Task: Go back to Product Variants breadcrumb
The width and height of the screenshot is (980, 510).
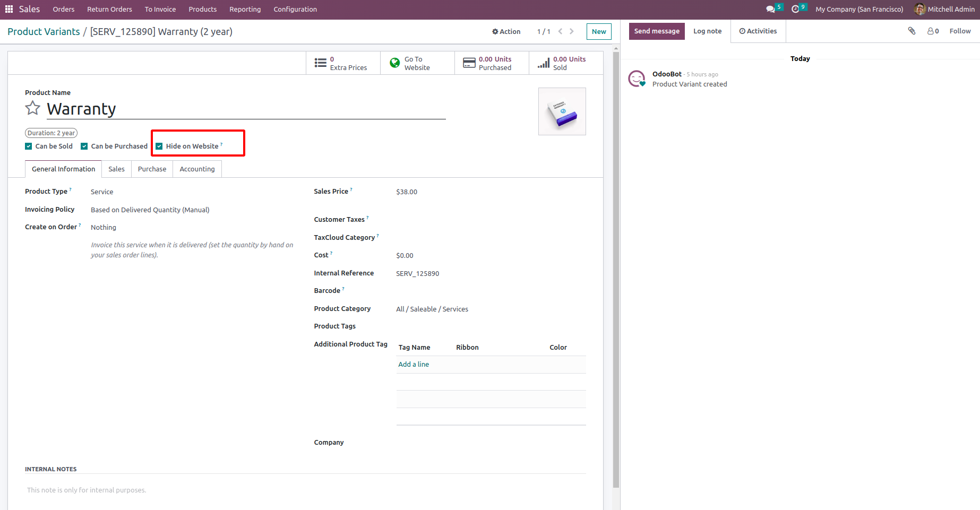Action: [44, 31]
